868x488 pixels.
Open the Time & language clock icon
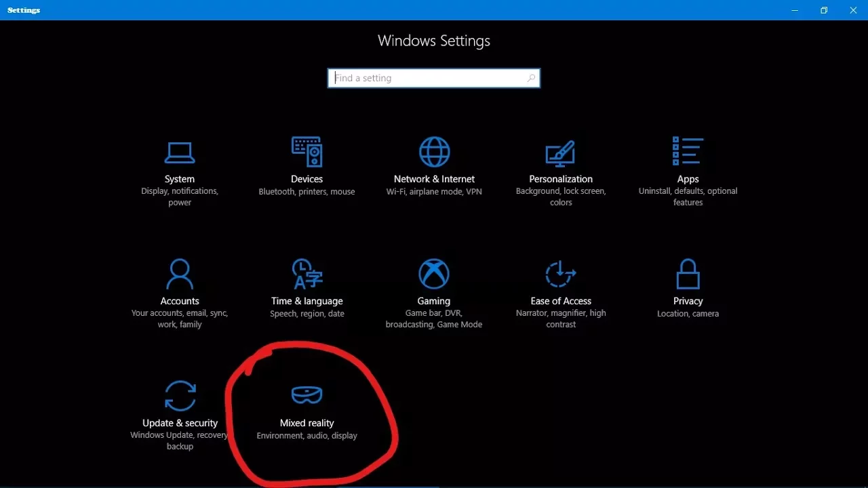pos(307,274)
